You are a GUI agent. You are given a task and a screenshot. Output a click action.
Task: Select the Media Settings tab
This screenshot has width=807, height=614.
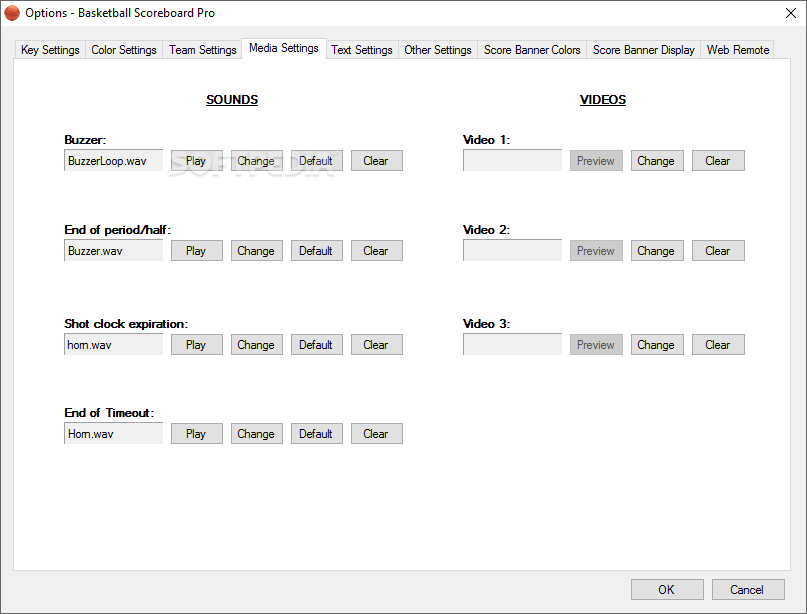point(284,48)
